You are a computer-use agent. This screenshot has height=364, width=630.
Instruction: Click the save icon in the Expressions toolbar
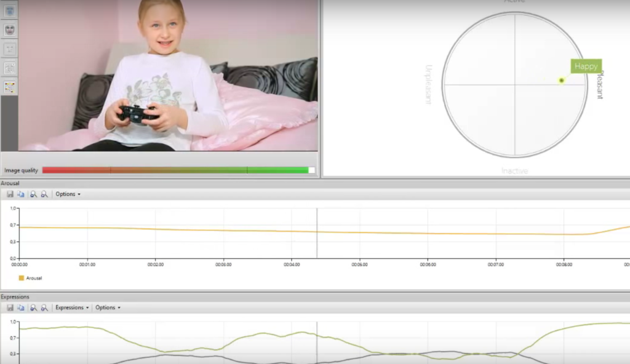[x=10, y=308]
